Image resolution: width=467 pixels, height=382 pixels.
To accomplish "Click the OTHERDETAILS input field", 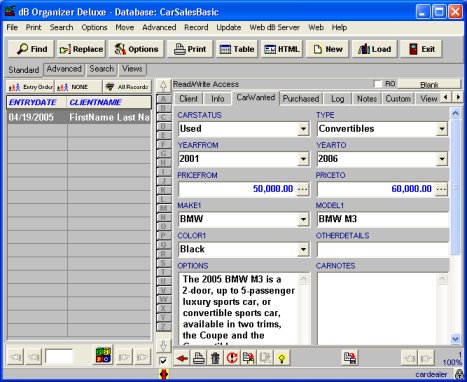I will pos(383,249).
